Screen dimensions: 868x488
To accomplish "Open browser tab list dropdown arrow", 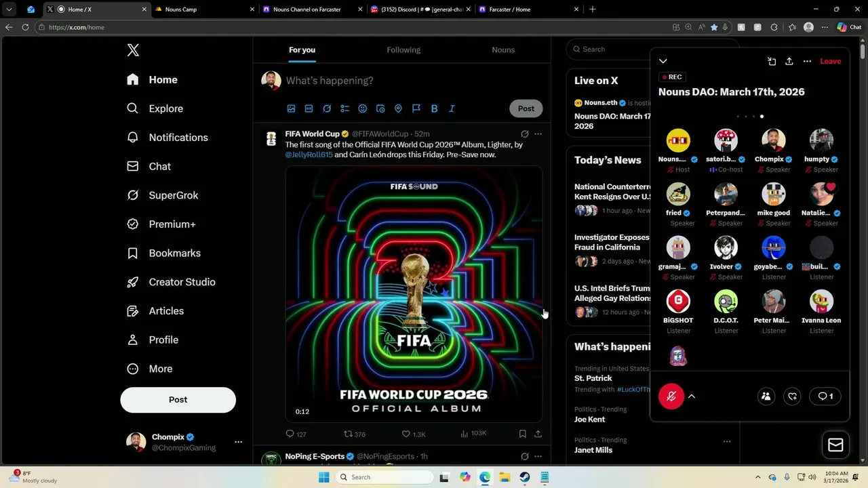I will (9, 9).
